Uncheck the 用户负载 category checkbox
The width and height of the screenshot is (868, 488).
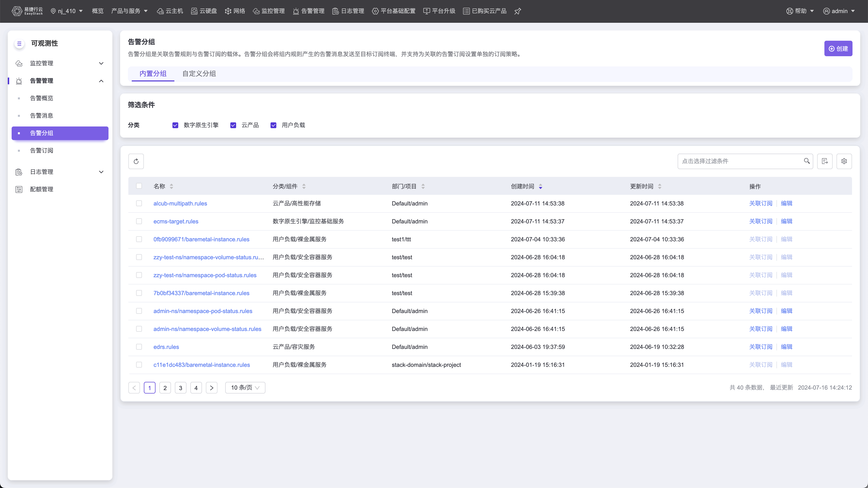(x=273, y=125)
